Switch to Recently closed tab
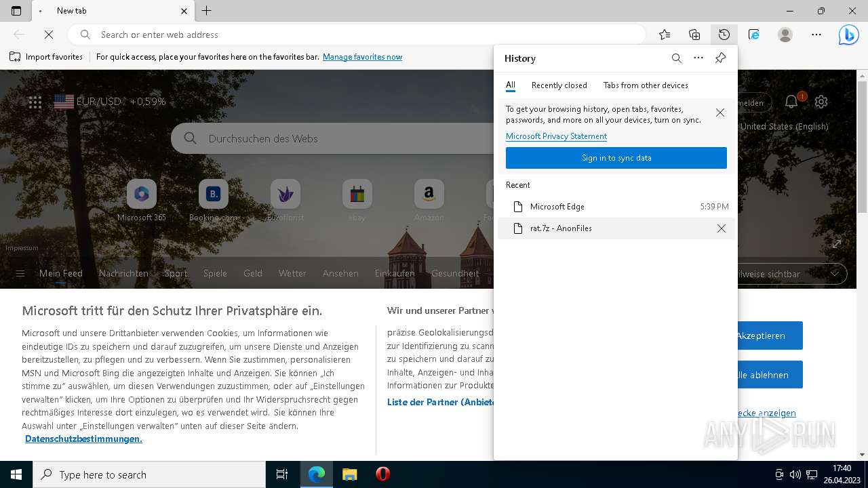This screenshot has width=868, height=488. click(559, 85)
